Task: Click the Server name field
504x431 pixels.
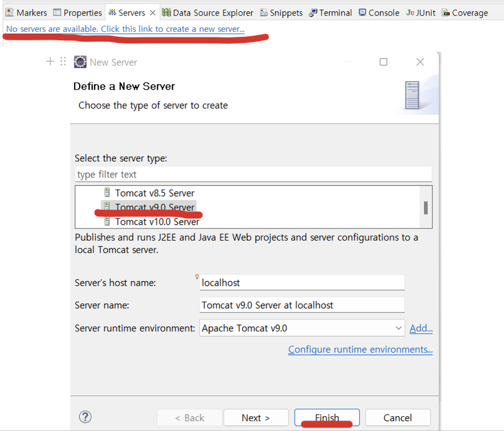Action: [x=302, y=305]
